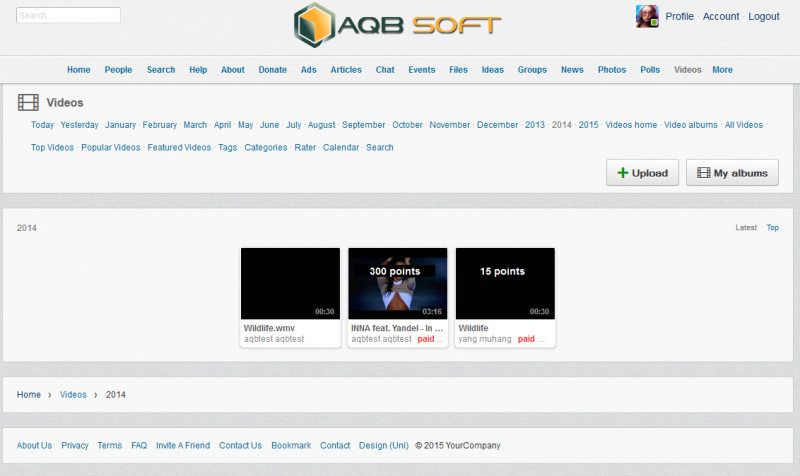800x476 pixels.
Task: Open Top Videos link
Action: tap(52, 147)
